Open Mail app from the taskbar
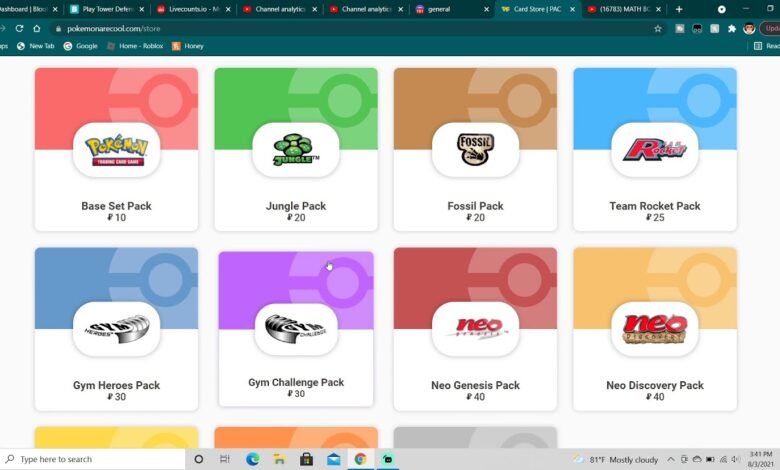Viewport: 780px width, 470px height. click(x=333, y=459)
